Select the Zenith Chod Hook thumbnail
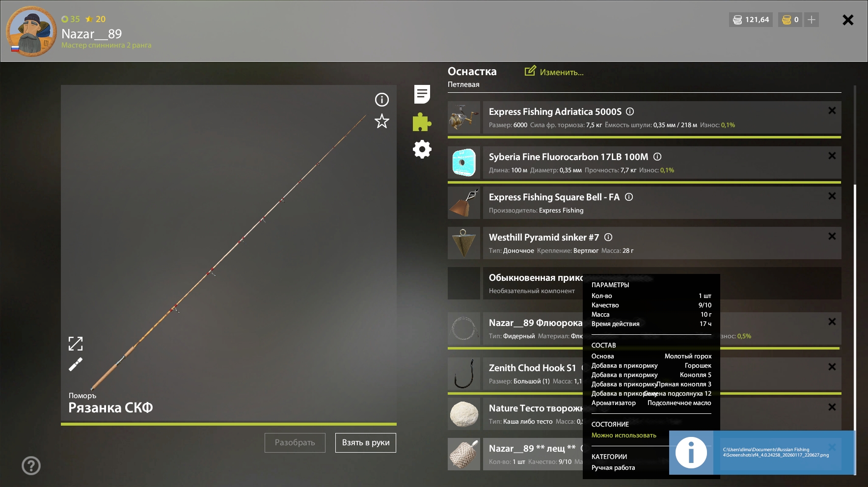 coord(463,374)
